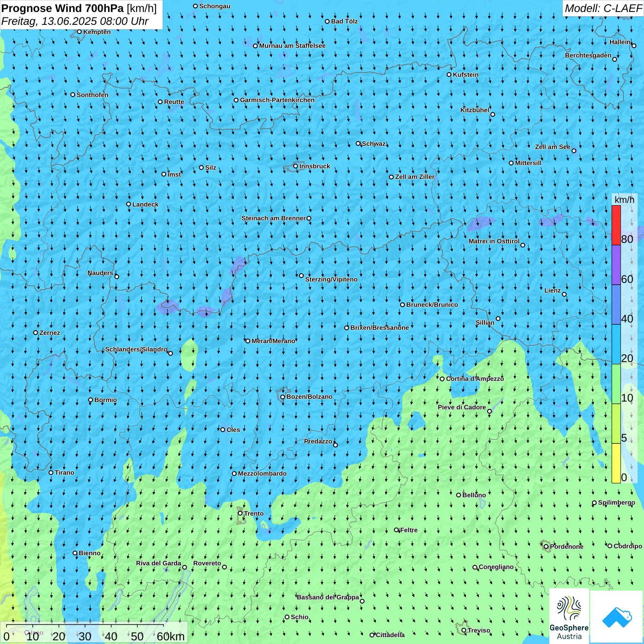Click the 'Steinach am Brenner' label
The width and height of the screenshot is (644, 644).
point(274,218)
